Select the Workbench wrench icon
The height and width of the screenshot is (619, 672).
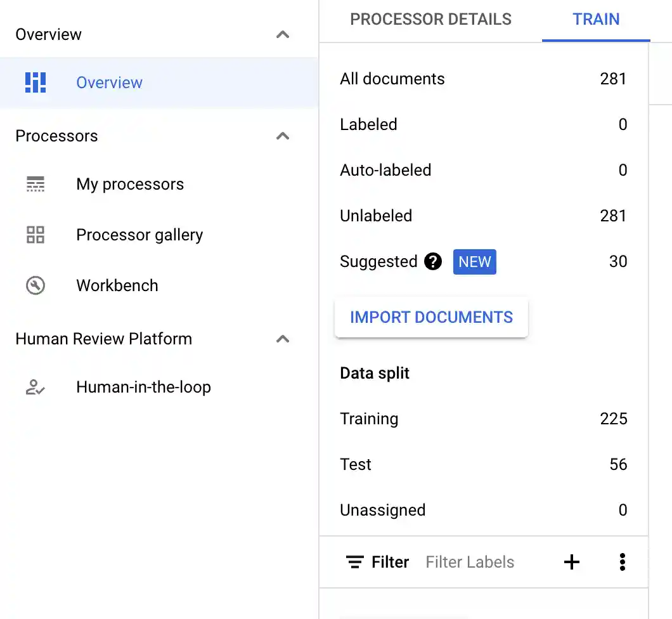pos(36,285)
